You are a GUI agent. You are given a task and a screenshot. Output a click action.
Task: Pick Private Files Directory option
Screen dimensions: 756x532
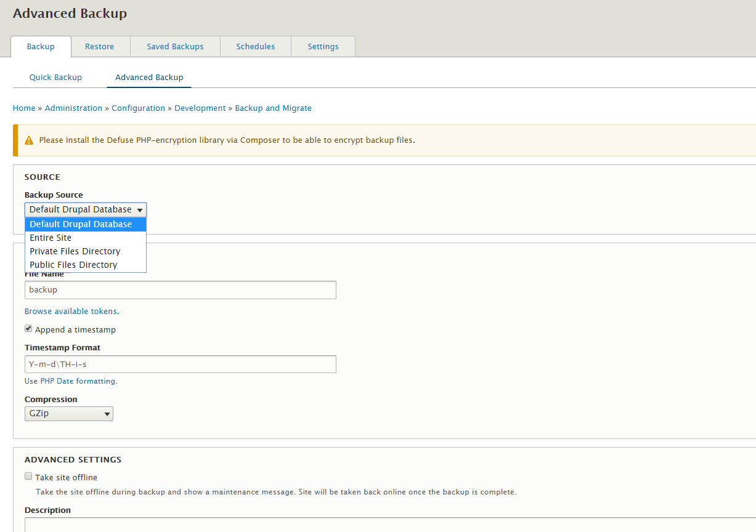tap(86, 251)
